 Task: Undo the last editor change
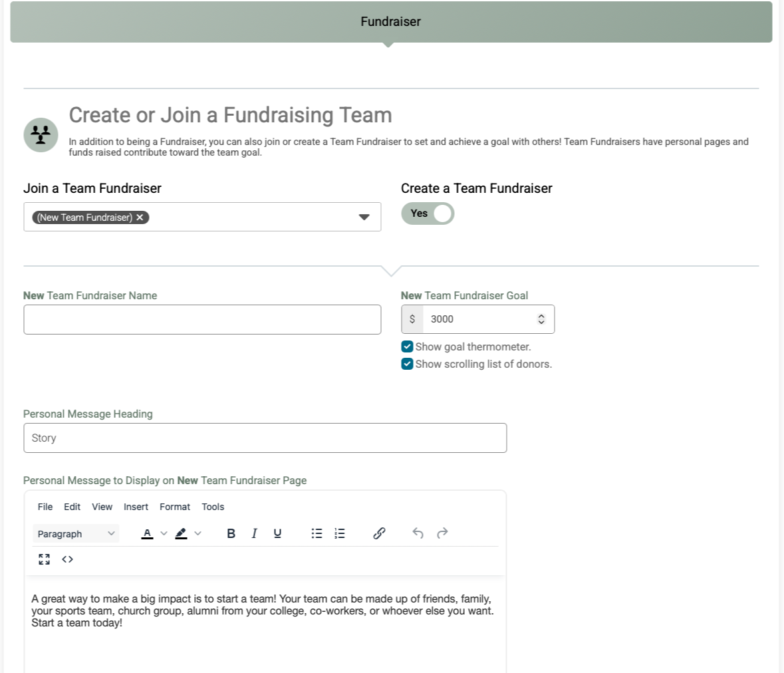coord(418,533)
